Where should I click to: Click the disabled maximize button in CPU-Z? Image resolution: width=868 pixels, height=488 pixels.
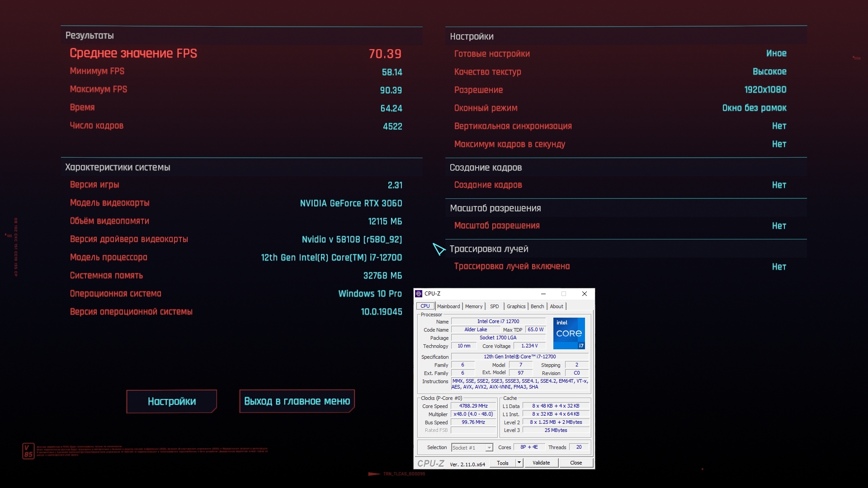point(564,294)
